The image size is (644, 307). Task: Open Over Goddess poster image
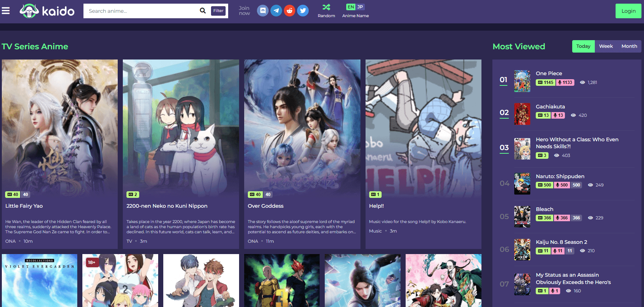point(302,129)
